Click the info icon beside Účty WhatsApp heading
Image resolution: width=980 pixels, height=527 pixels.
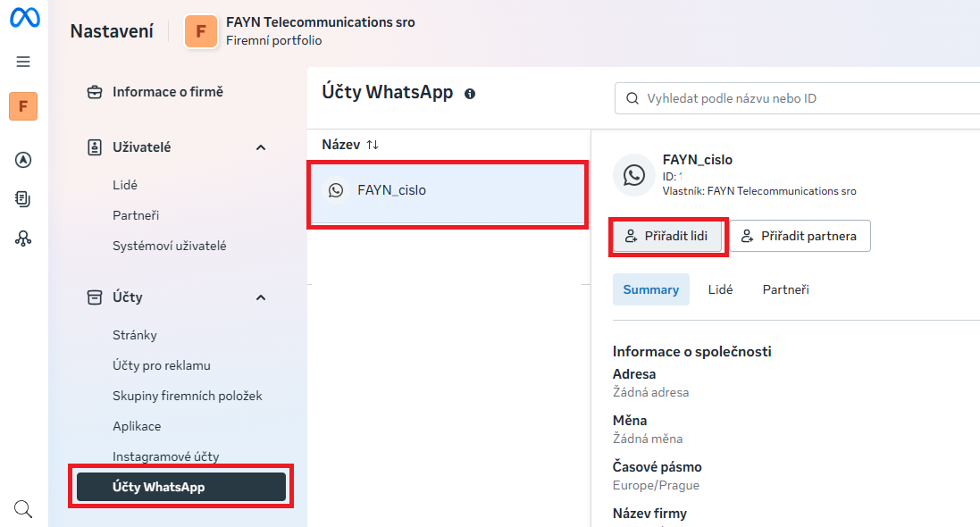coord(470,94)
